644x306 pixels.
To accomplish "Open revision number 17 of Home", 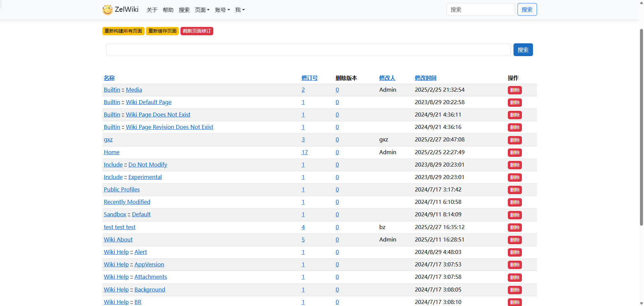I will point(305,152).
